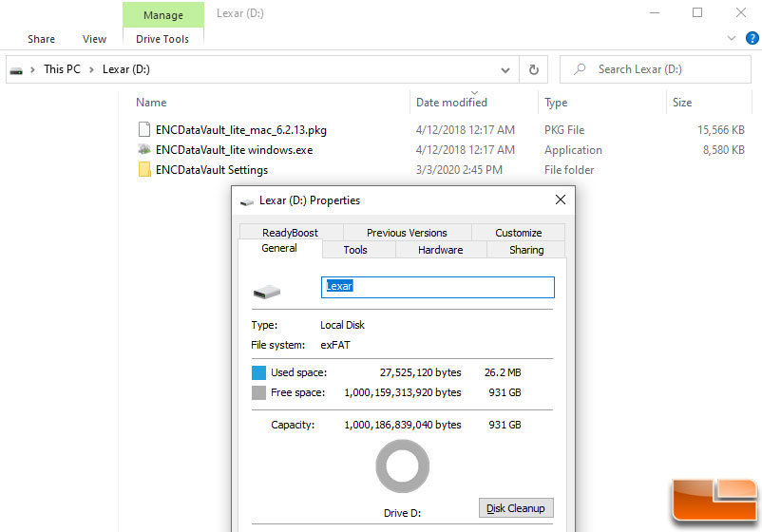762x532 pixels.
Task: Select file ENCDataVault_lite windows.exe
Action: click(x=235, y=150)
